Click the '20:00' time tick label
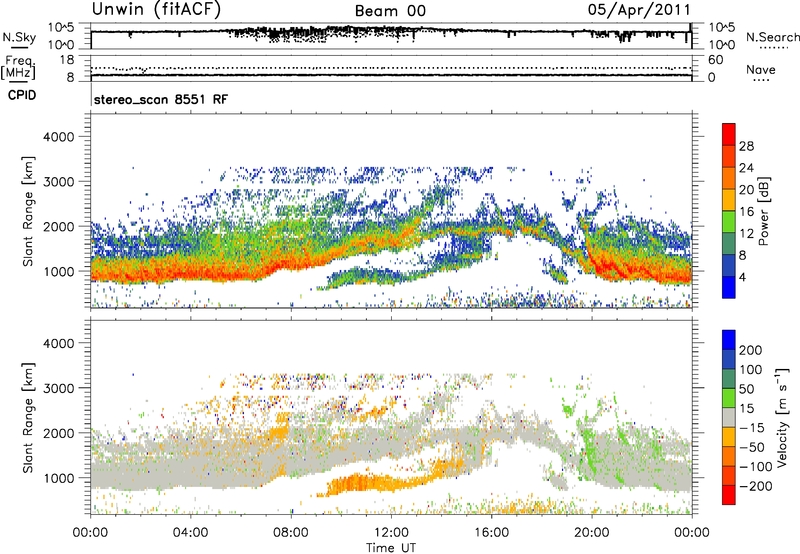Screen dimensions: 800x554 (591, 533)
